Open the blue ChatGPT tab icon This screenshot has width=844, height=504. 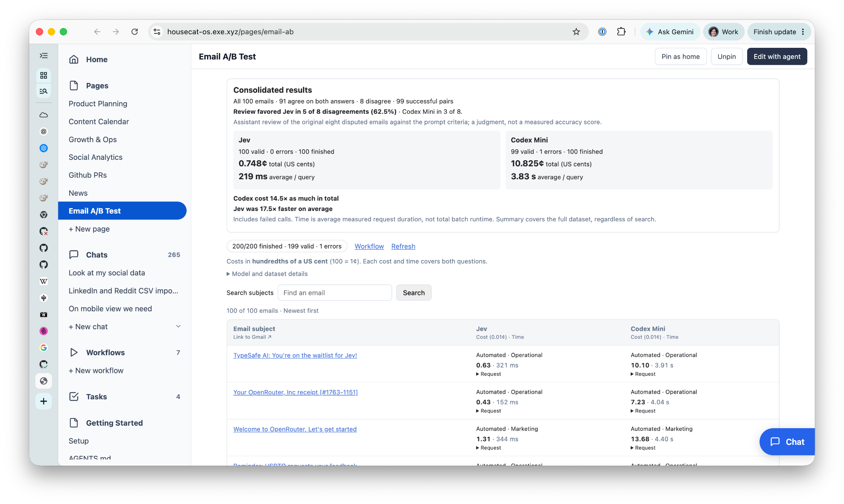(44, 148)
